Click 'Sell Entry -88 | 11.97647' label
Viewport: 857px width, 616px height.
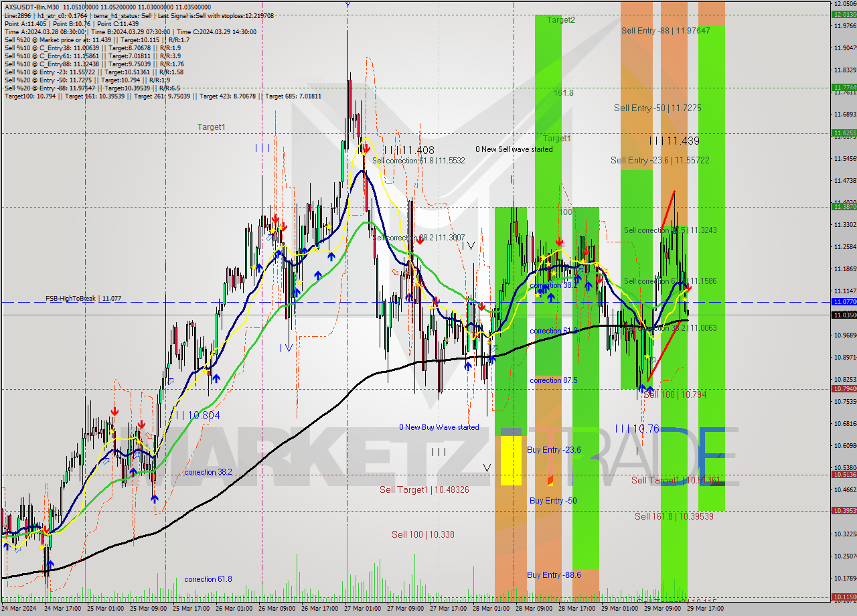click(x=666, y=30)
